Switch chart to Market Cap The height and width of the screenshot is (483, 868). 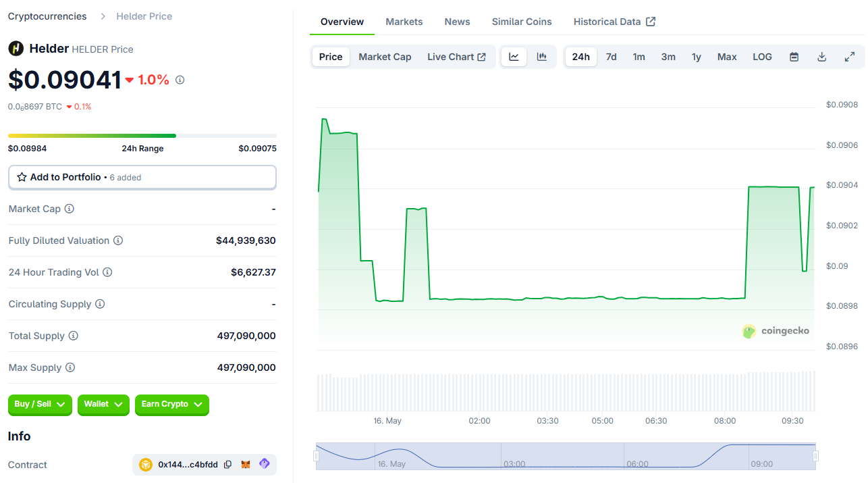pyautogui.click(x=385, y=57)
